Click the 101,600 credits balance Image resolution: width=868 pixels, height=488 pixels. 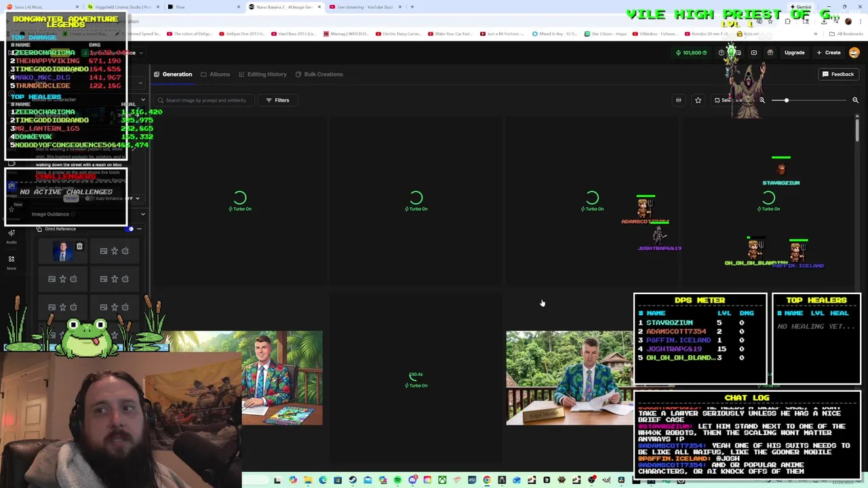coord(691,52)
